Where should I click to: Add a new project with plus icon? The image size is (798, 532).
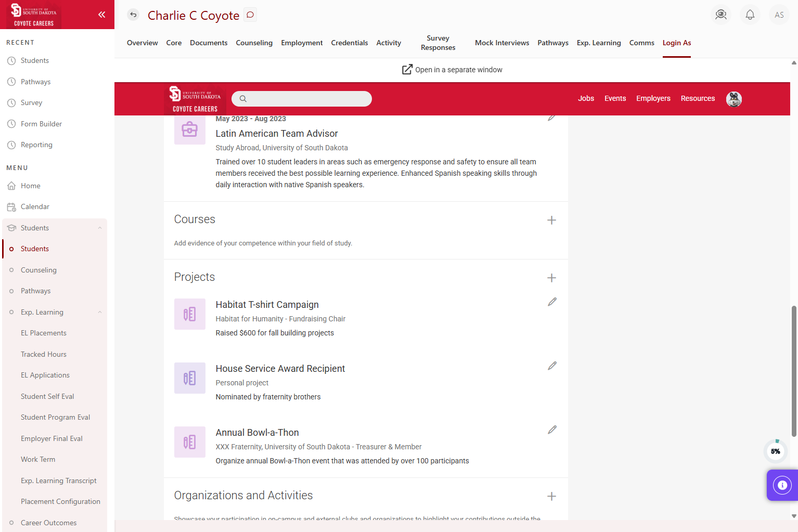tap(552, 278)
